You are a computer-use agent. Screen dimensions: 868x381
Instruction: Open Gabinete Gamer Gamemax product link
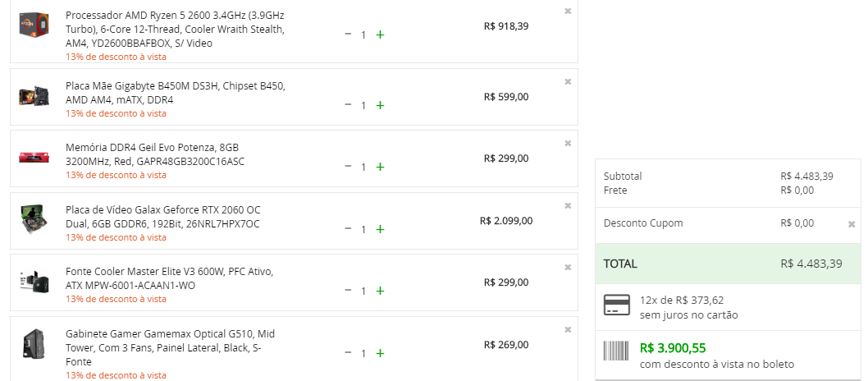coord(171,348)
